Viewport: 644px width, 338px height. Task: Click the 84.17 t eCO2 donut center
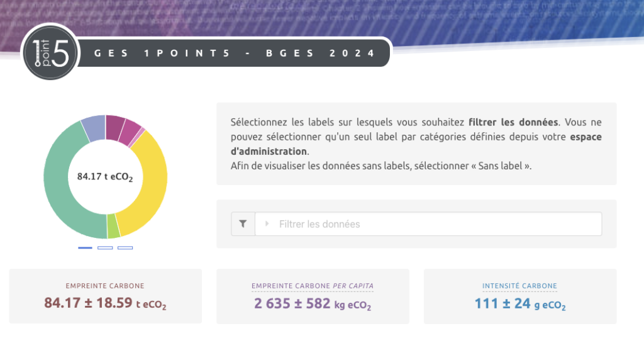pos(105,177)
